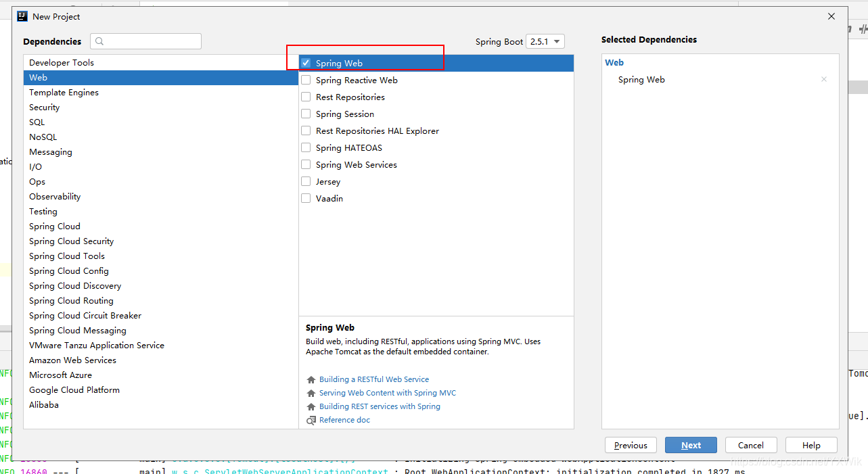
Task: Tick the Spring Session checkbox
Action: click(306, 114)
